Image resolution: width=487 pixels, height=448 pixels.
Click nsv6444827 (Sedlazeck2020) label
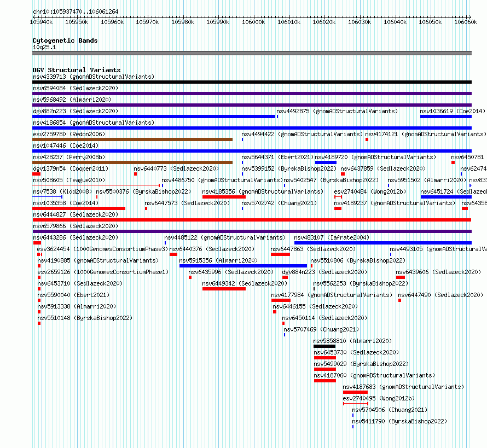(76, 214)
